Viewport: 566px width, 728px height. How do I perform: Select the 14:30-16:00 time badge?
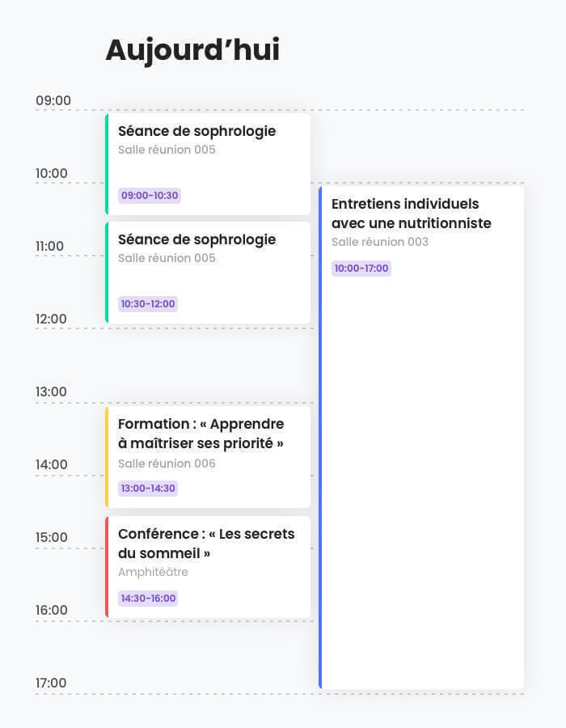pos(147,599)
